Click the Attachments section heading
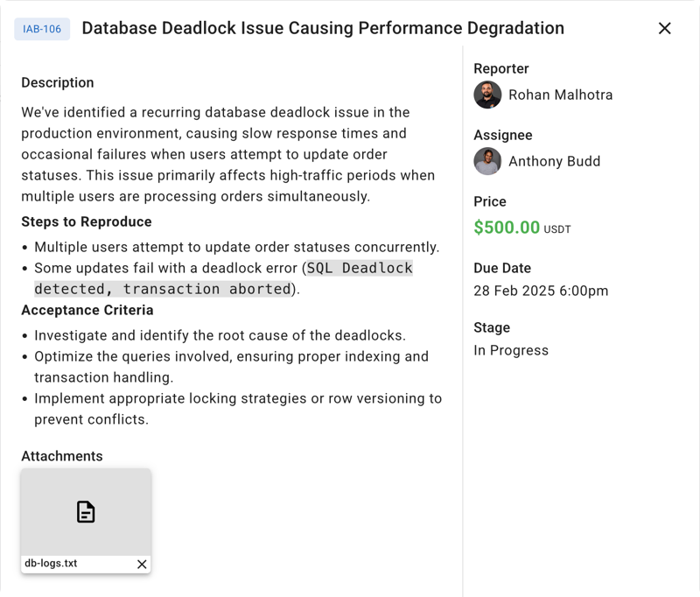The height and width of the screenshot is (597, 700). coord(62,456)
